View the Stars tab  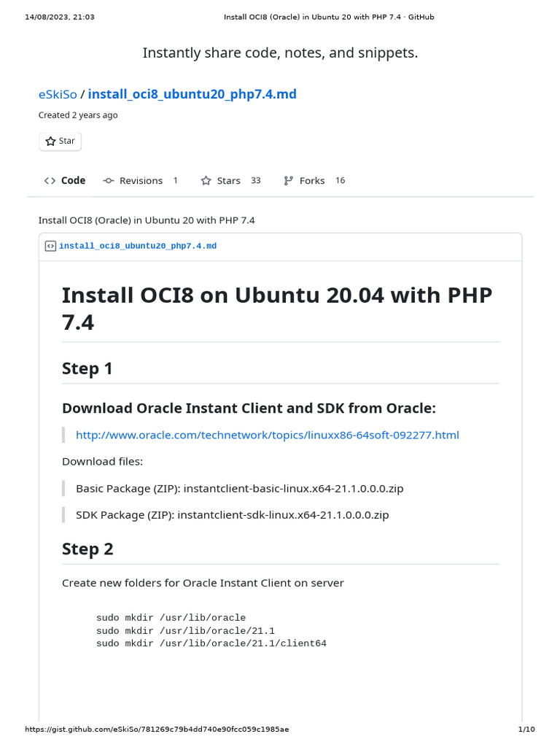[228, 181]
